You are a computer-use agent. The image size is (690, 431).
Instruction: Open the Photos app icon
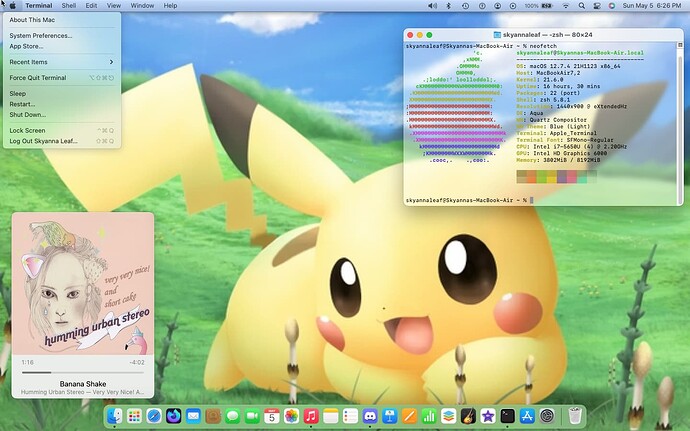[x=291, y=416]
